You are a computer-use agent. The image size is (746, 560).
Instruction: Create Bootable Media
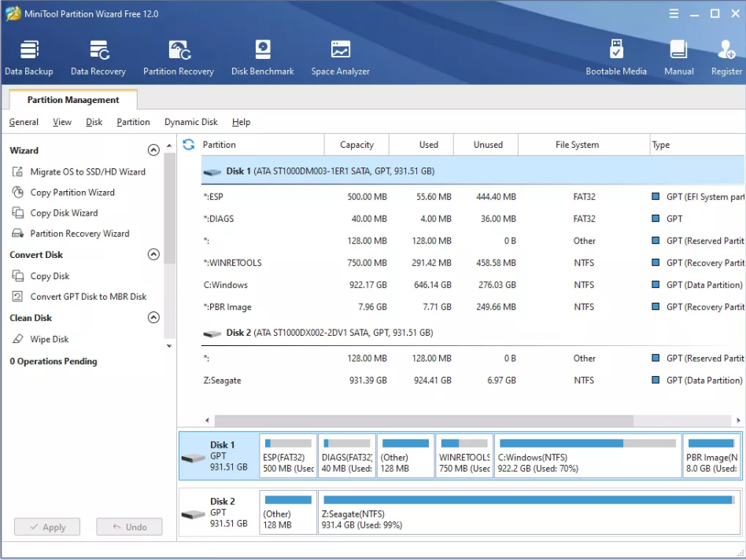[616, 58]
